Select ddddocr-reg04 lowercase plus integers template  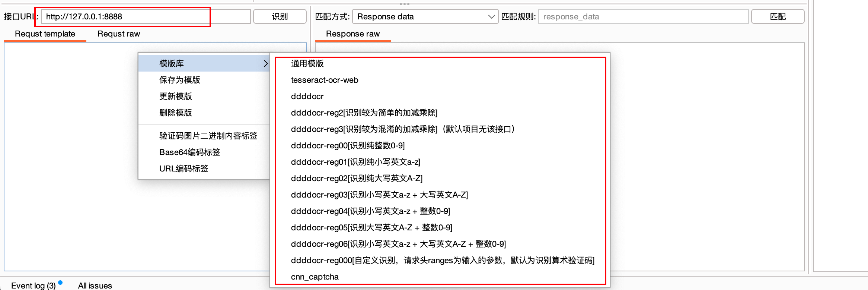440,211
